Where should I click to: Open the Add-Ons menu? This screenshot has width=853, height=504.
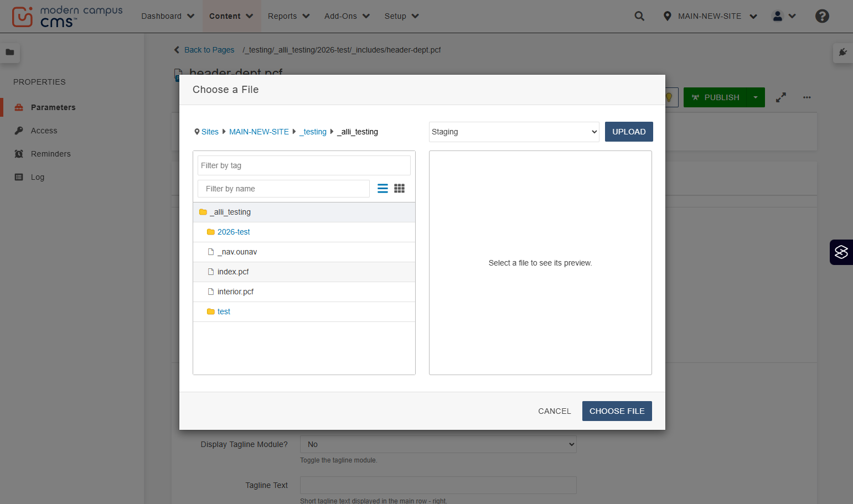pyautogui.click(x=347, y=16)
